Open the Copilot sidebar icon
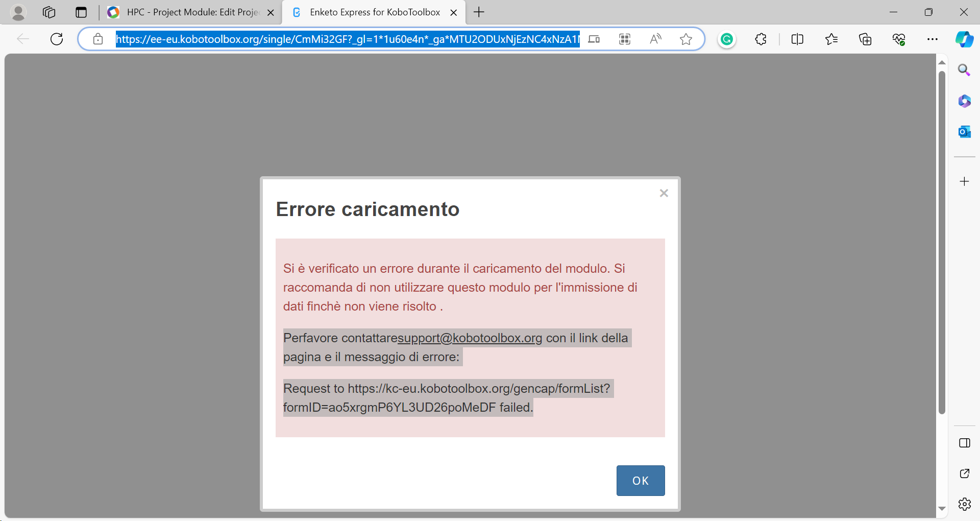The image size is (980, 521). [965, 39]
